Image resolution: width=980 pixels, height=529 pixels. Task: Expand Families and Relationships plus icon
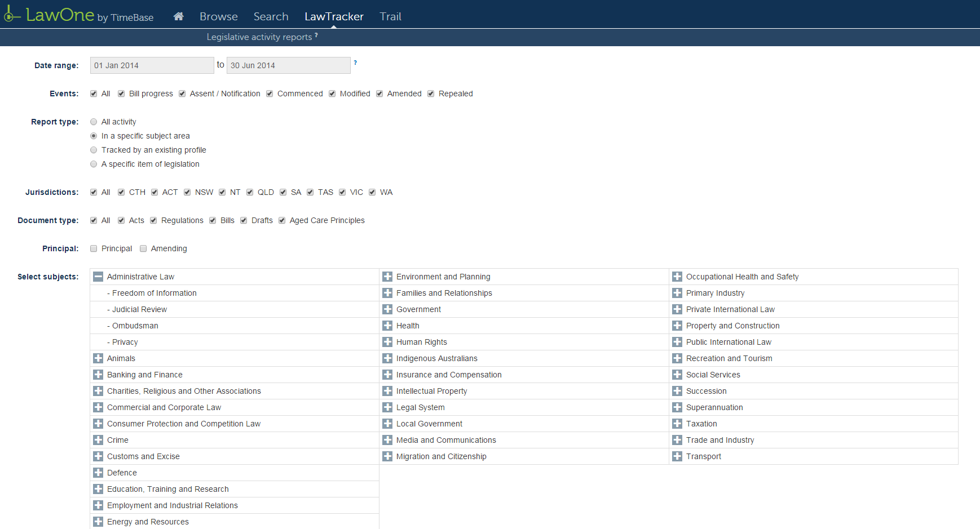coord(387,293)
